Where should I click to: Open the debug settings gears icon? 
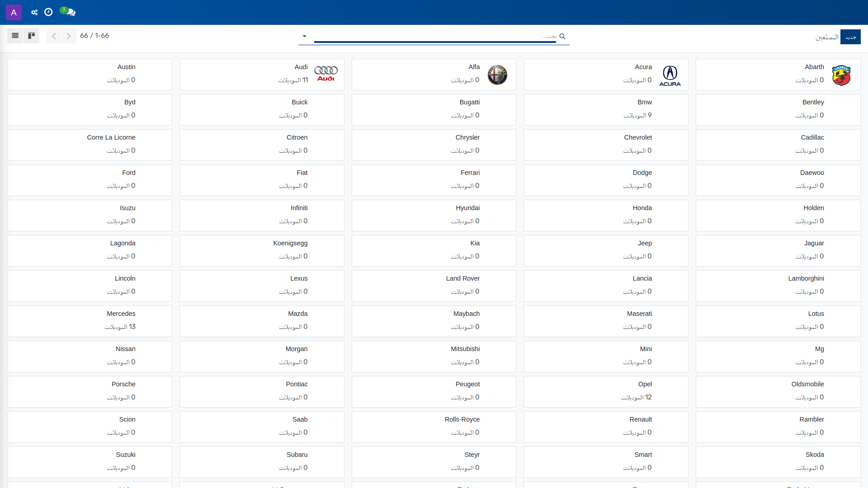pos(34,12)
